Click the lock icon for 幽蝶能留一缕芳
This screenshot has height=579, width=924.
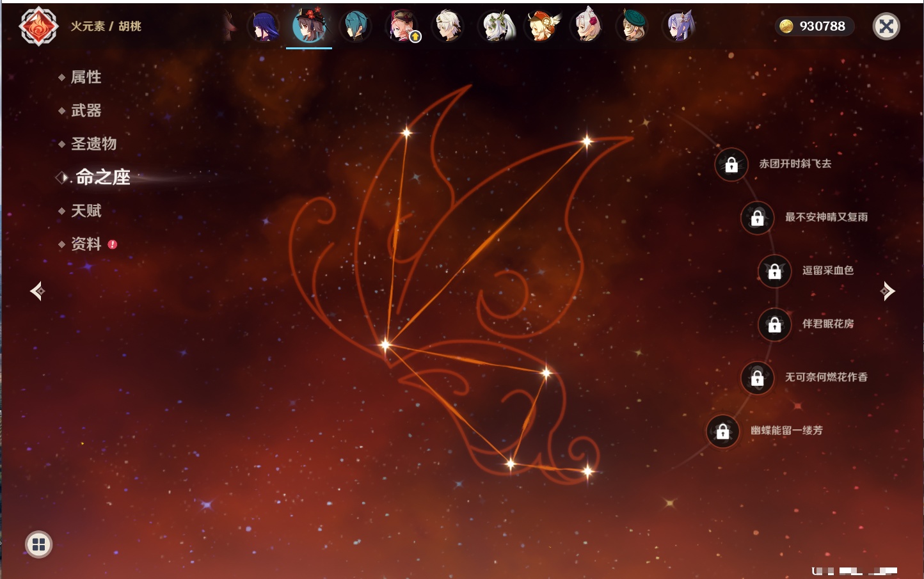click(722, 431)
